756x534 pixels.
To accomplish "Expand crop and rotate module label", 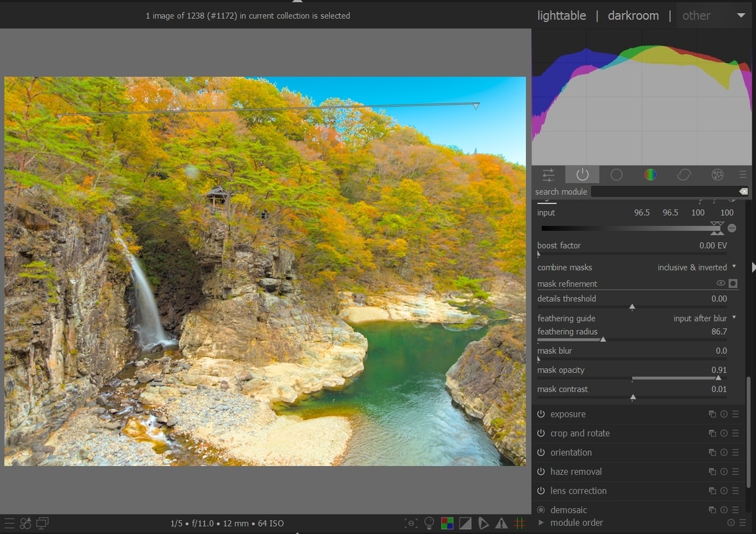I will (x=580, y=433).
